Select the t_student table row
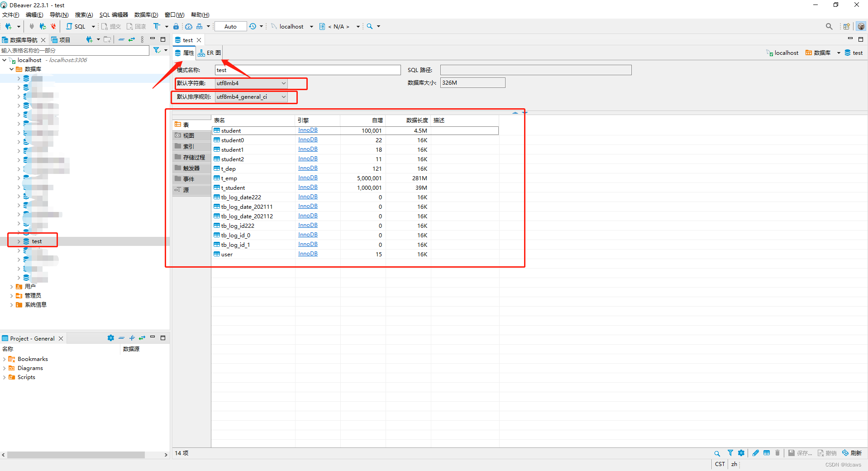 tap(355, 187)
